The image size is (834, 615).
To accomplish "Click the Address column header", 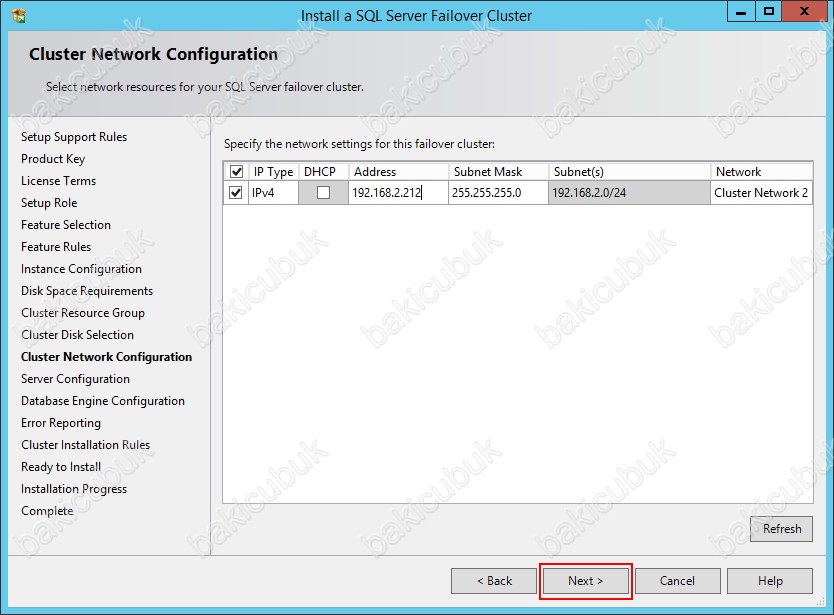I will coord(398,172).
